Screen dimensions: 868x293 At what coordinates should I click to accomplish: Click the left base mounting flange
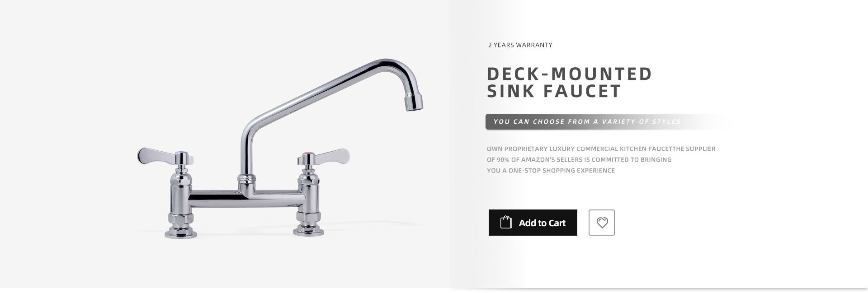point(181,234)
